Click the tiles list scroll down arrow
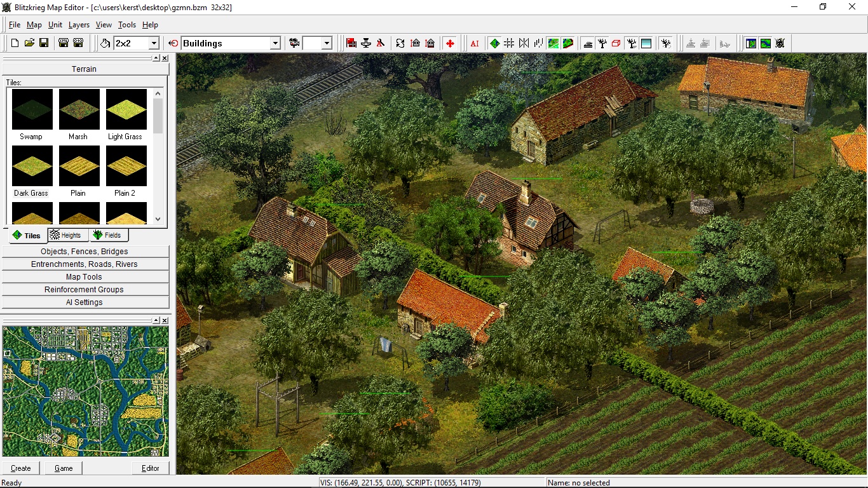Viewport: 868px width, 488px height. point(158,219)
